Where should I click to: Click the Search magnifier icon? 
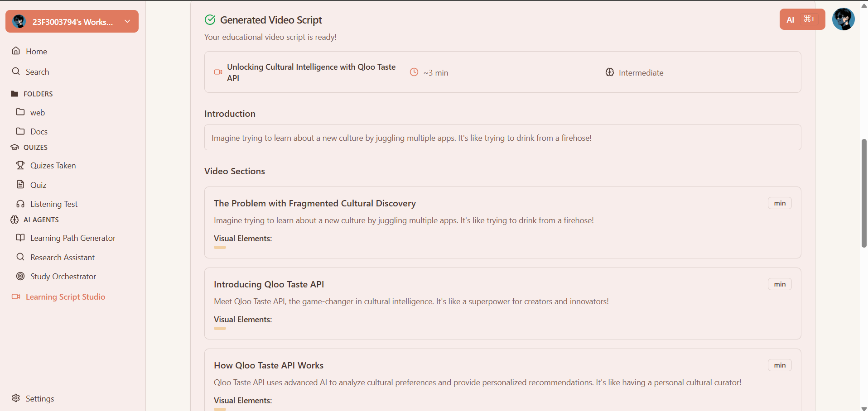(x=16, y=71)
